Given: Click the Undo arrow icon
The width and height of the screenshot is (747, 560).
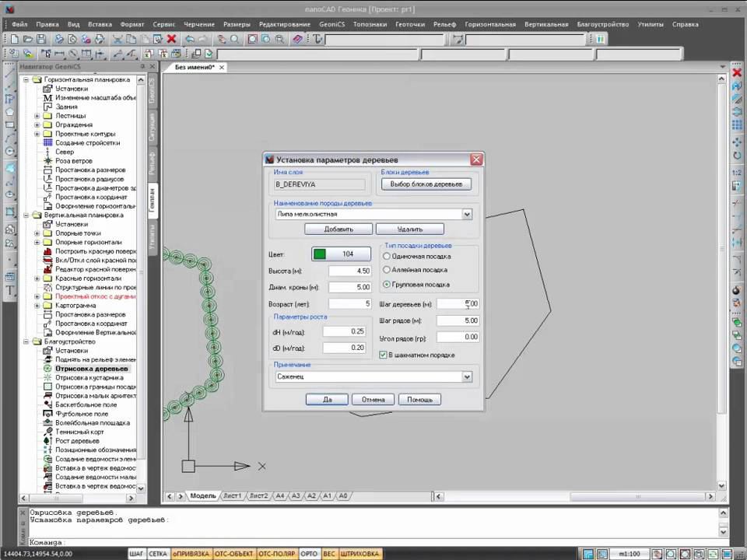Looking at the screenshot, I should [x=190, y=39].
